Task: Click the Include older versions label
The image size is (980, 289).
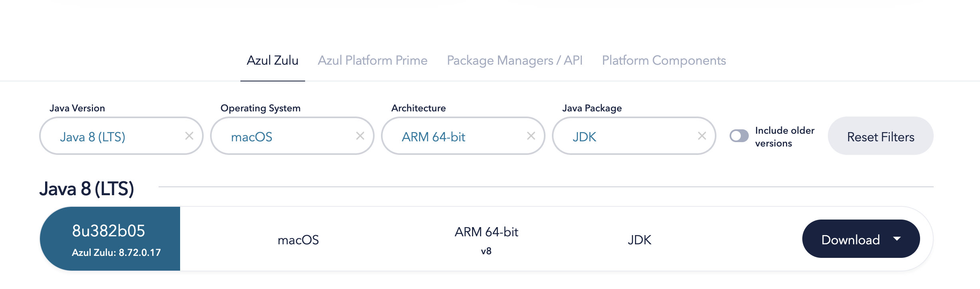Action: click(785, 137)
